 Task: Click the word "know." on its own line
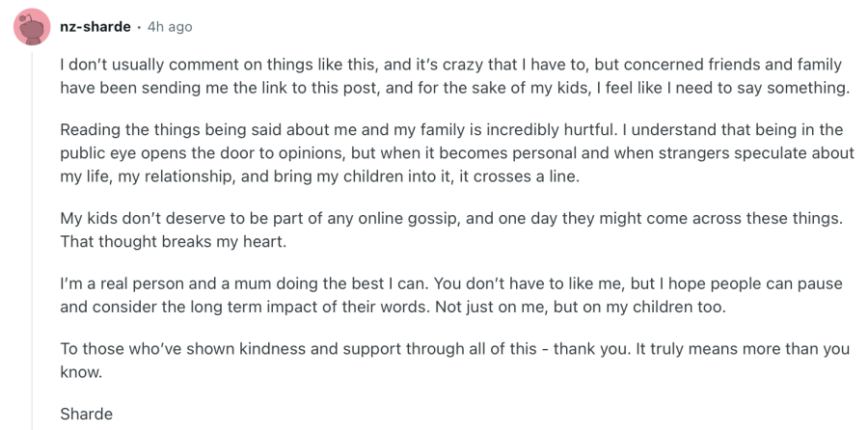point(81,372)
